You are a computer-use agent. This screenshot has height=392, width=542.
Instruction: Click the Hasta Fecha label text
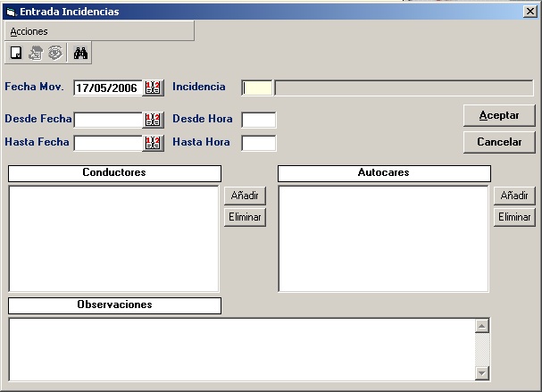tap(37, 142)
